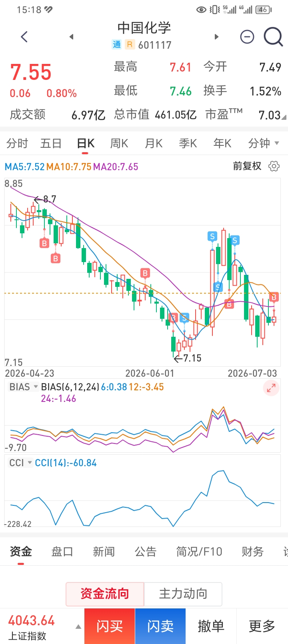Toggle the 前复权 price adjustment option
288x644 pixels.
pos(247,166)
